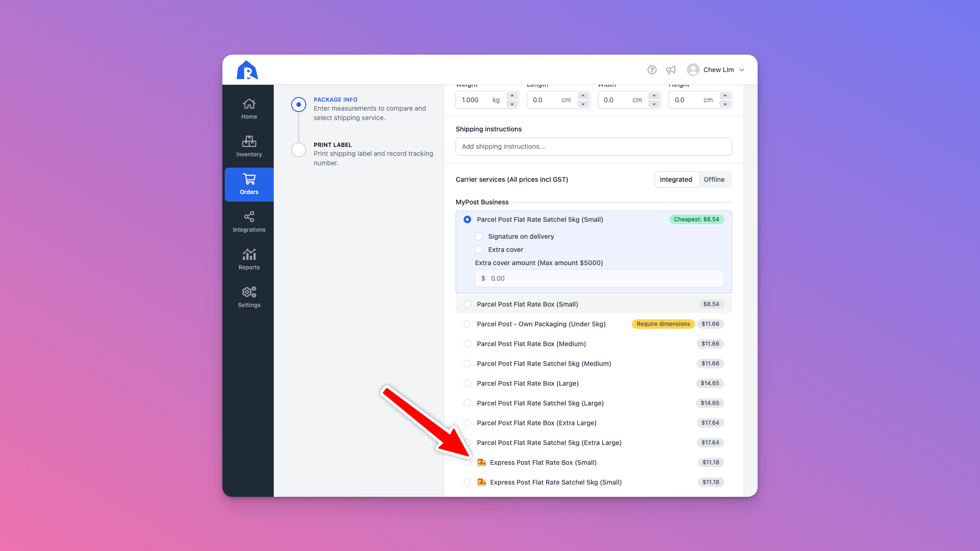
Task: Decrease height with down stepper arrow
Action: [725, 104]
